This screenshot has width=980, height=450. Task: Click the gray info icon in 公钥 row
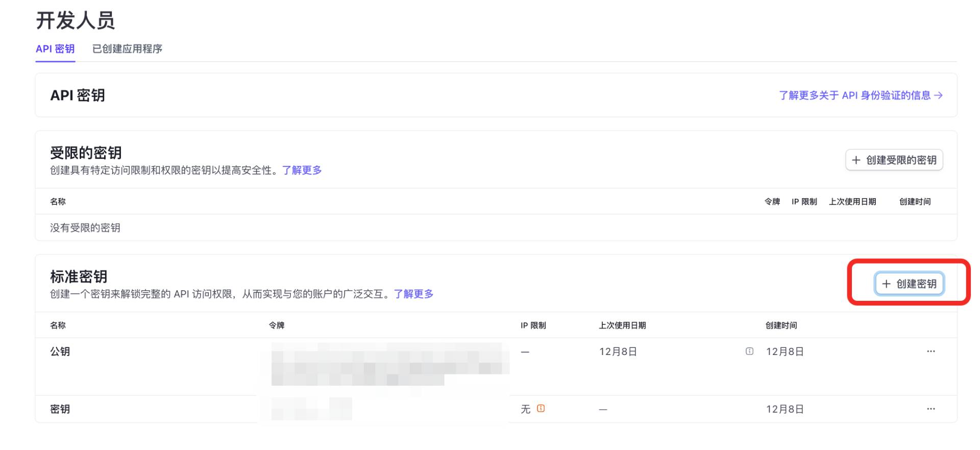pyautogui.click(x=749, y=351)
